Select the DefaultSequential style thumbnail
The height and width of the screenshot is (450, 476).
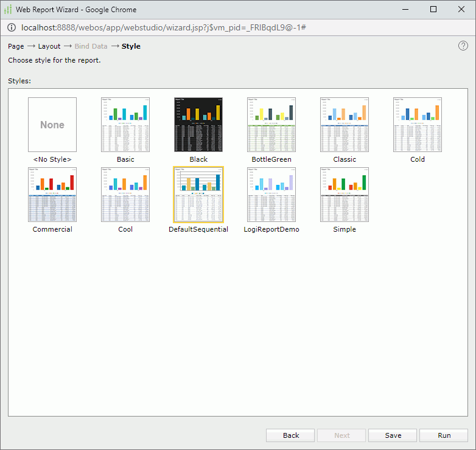198,195
